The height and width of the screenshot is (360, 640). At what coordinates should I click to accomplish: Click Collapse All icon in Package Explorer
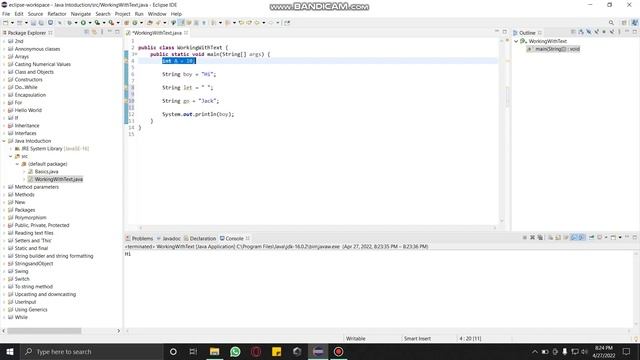point(87,32)
